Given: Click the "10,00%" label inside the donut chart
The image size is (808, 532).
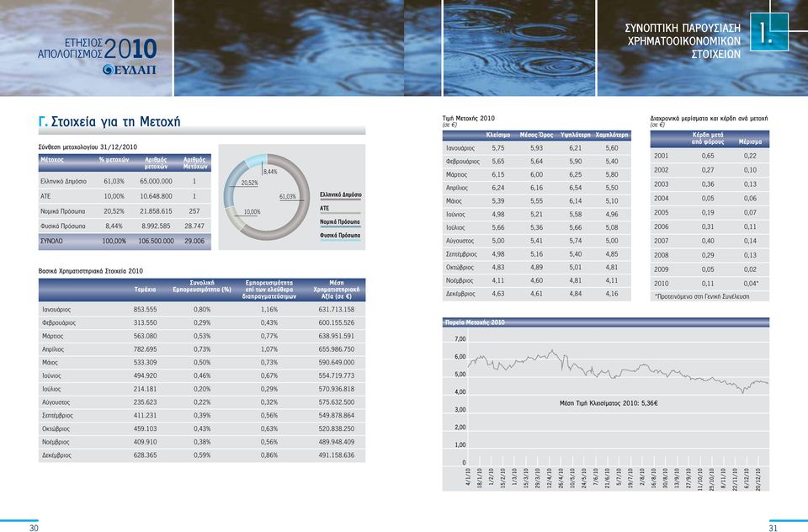Looking at the screenshot, I should [x=252, y=212].
